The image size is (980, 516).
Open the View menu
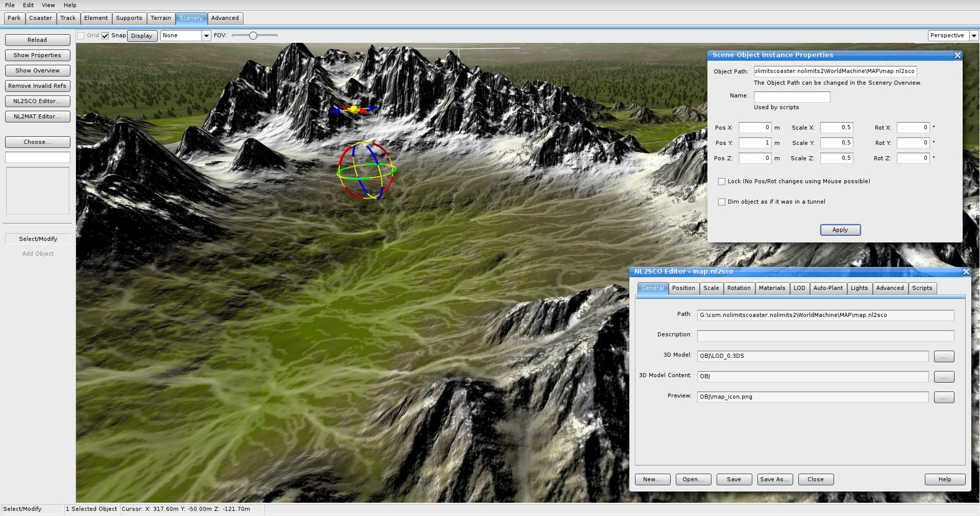pyautogui.click(x=48, y=5)
